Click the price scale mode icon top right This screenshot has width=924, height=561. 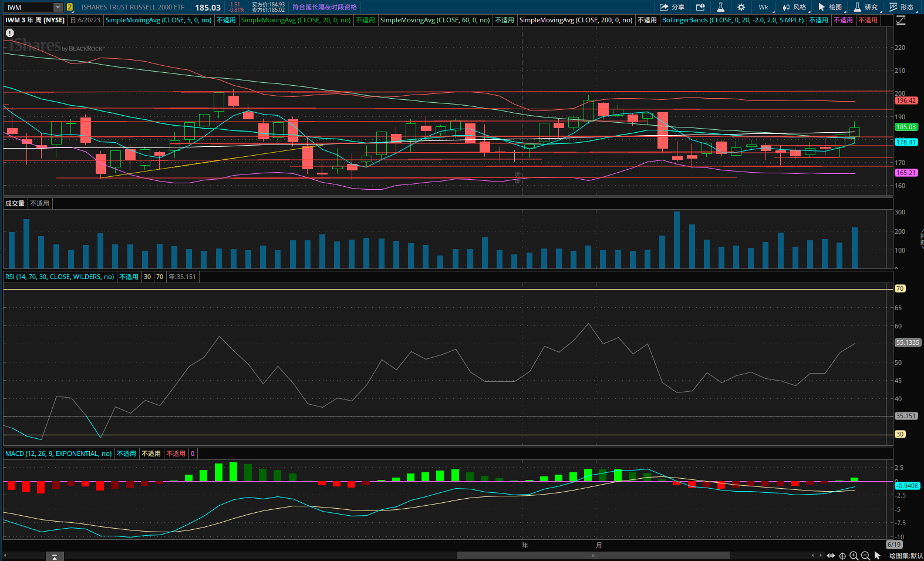901,20
